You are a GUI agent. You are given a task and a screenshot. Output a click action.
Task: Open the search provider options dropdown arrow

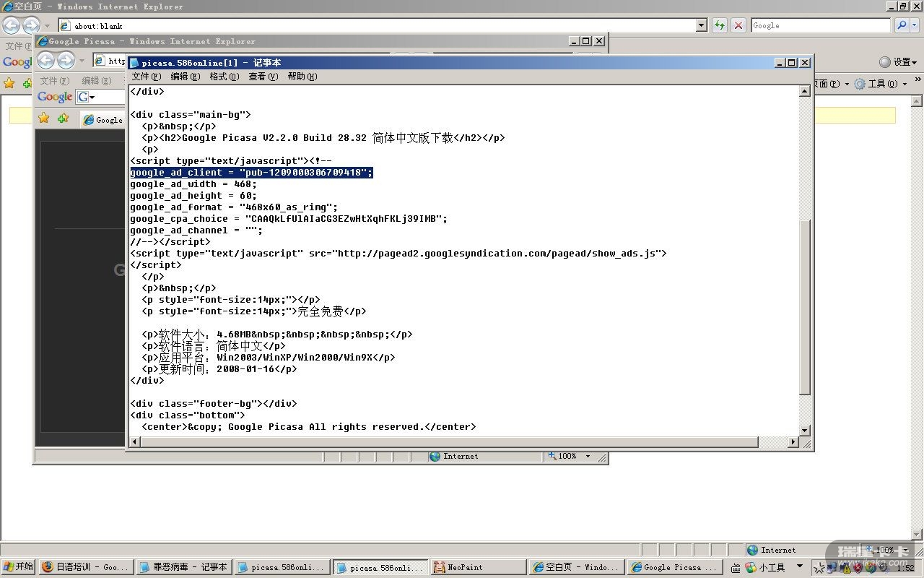915,25
